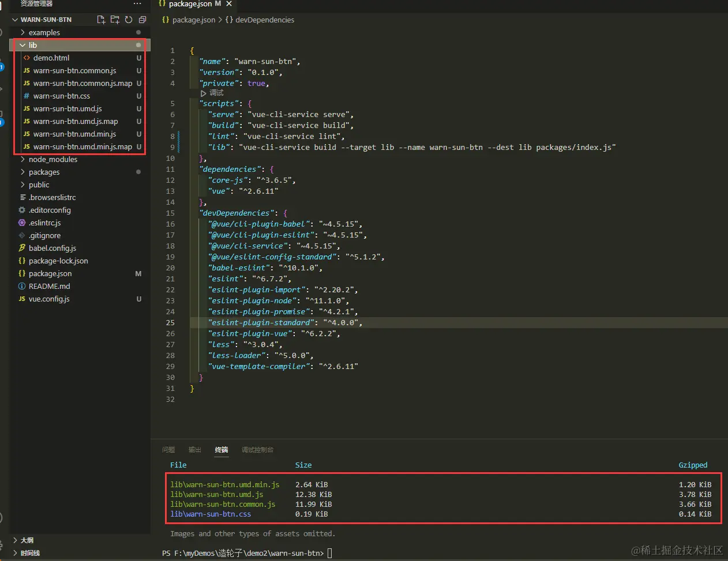Open vue.config.js file
This screenshot has width=728, height=561.
[80, 299]
